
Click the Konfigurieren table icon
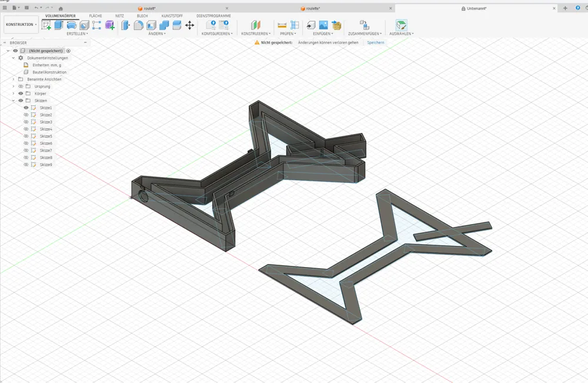pos(224,25)
